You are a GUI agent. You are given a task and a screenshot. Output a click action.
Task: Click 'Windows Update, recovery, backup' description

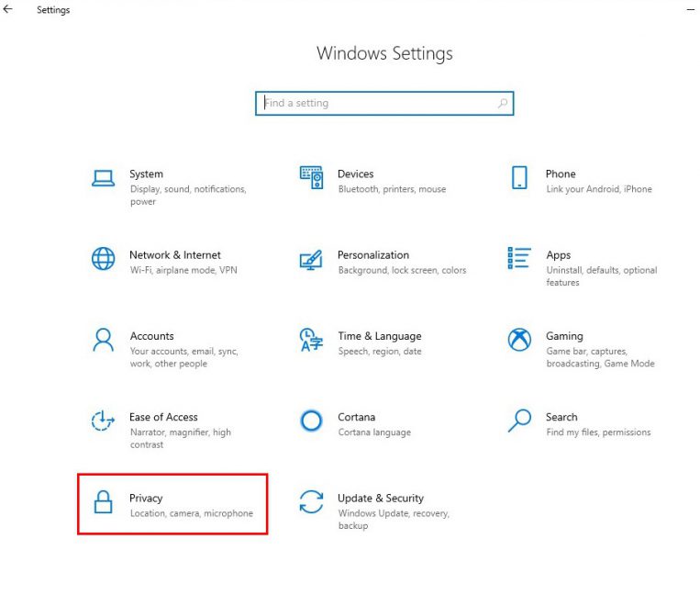[x=394, y=520]
